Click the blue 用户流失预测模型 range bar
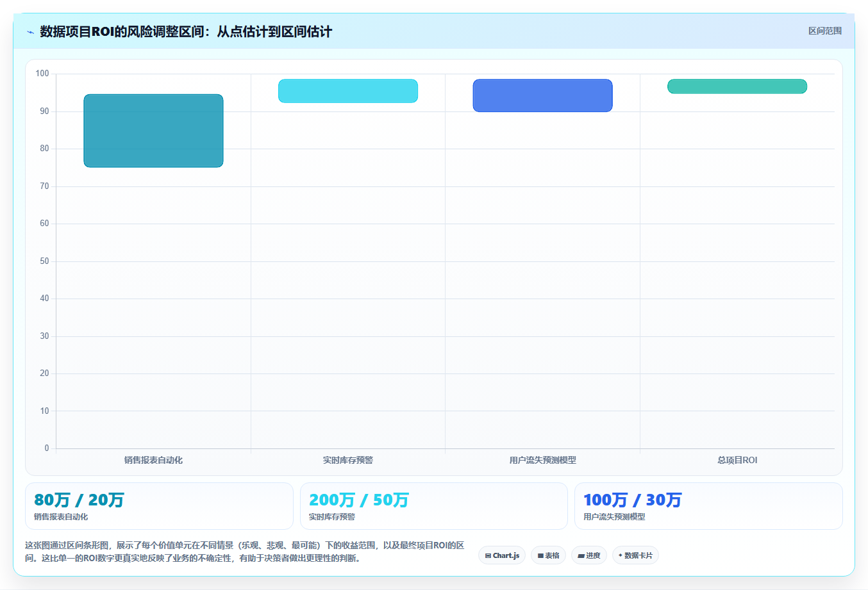The height and width of the screenshot is (590, 868). coord(542,95)
